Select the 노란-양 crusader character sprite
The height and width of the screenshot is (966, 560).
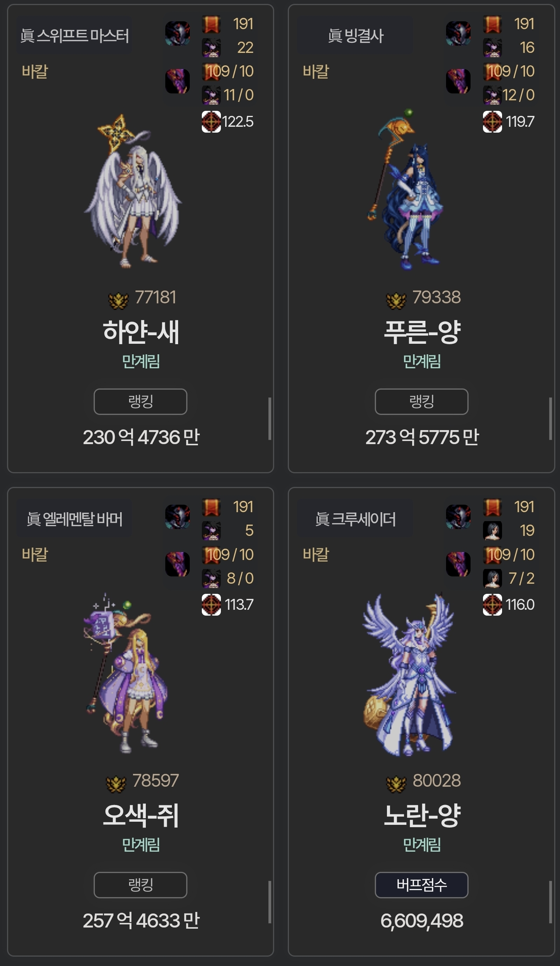click(408, 674)
